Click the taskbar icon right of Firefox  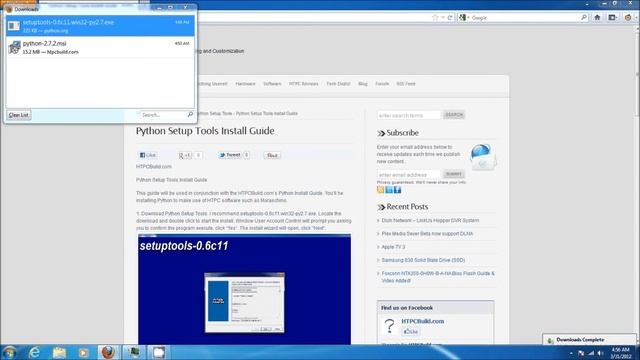pyautogui.click(x=133, y=352)
